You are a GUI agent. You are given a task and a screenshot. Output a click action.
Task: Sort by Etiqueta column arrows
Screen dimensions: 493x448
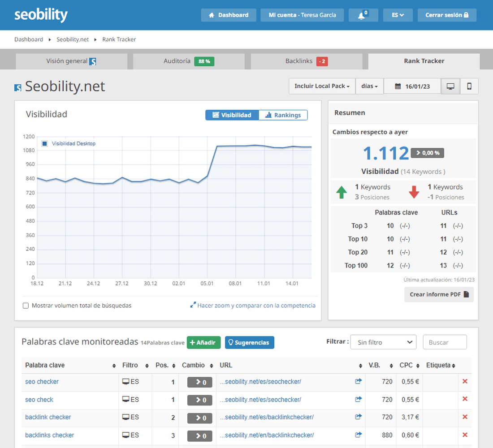point(454,366)
